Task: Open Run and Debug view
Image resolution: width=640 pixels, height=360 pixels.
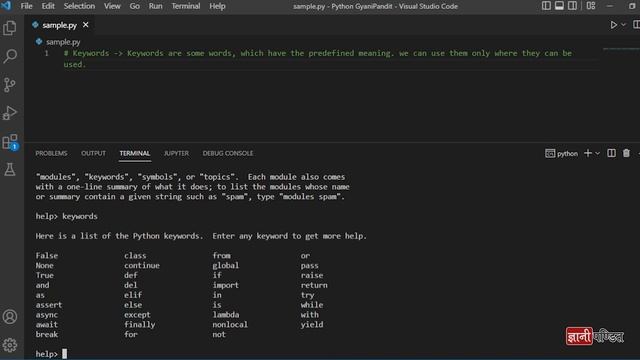Action: click(x=10, y=113)
